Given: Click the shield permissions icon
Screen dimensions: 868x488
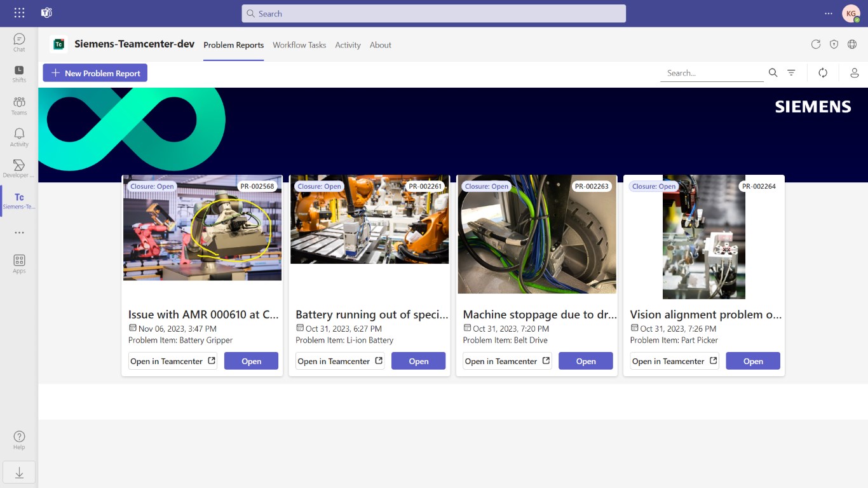Looking at the screenshot, I should [834, 44].
